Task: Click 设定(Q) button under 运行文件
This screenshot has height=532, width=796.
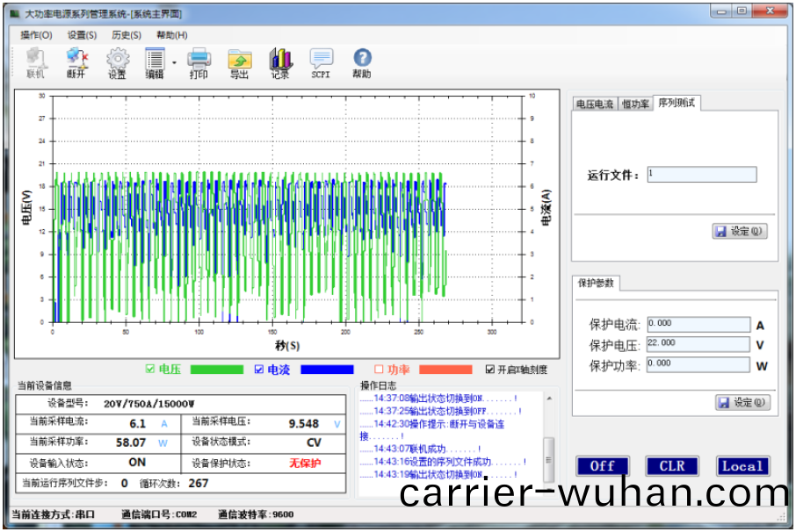Action: [741, 232]
